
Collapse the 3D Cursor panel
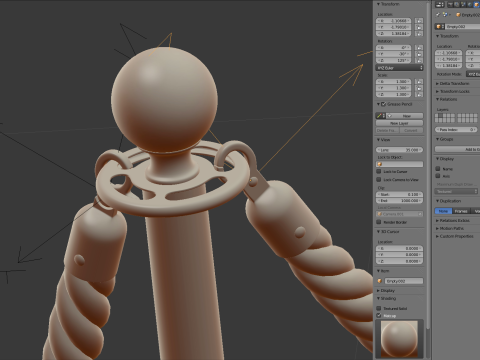point(388,231)
